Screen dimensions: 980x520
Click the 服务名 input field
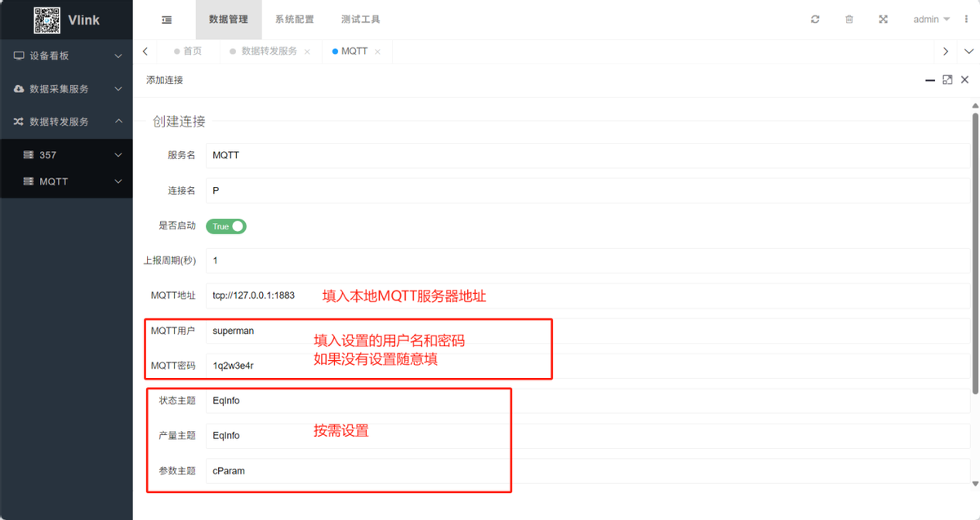pyautogui.click(x=588, y=155)
